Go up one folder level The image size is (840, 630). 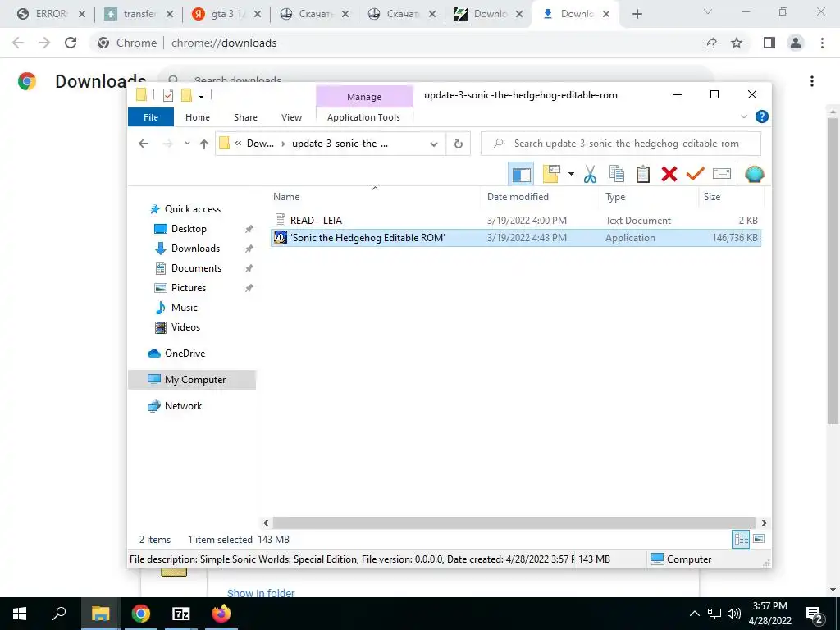pos(204,144)
